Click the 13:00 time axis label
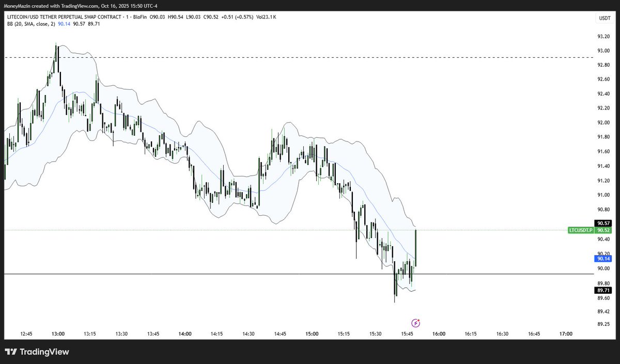 58,334
